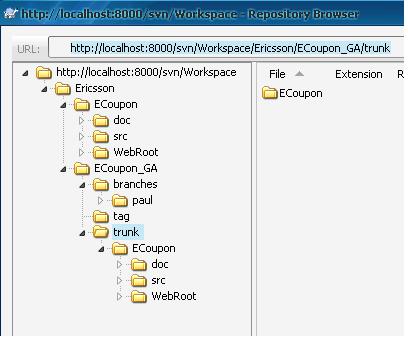Click the Ericsson folder icon
The height and width of the screenshot is (364, 408).
[x=63, y=89]
